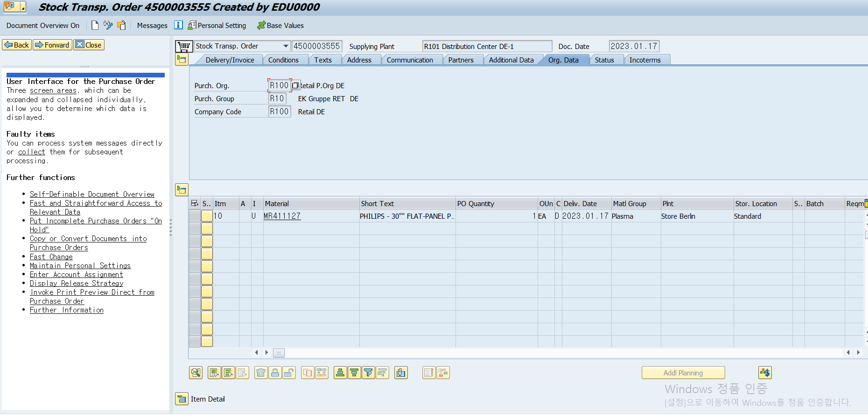This screenshot has height=416, width=868.
Task: Click the horizontal scrollbar thumb under item table
Action: 279,353
